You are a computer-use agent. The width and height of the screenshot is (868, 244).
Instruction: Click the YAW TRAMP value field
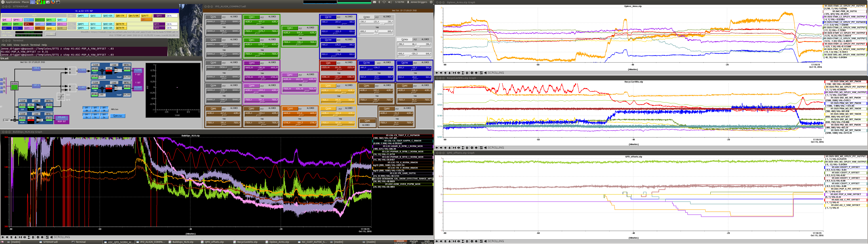(x=127, y=95)
